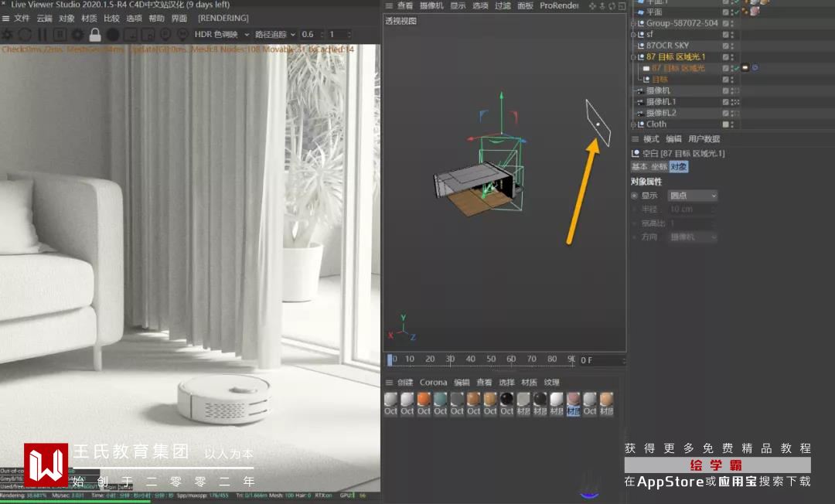Toggle the active camera icon of 摄像机.1
This screenshot has width=835, height=504.
pyautogui.click(x=736, y=102)
